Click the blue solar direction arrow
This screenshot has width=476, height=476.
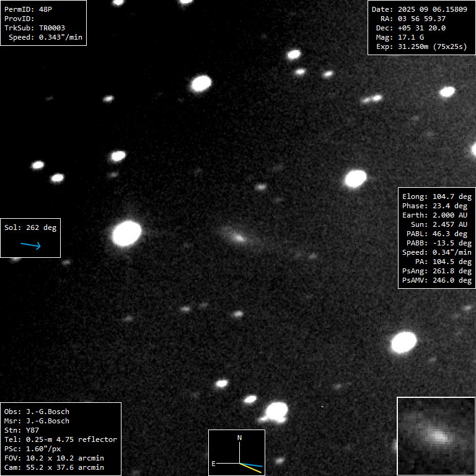pyautogui.click(x=30, y=245)
